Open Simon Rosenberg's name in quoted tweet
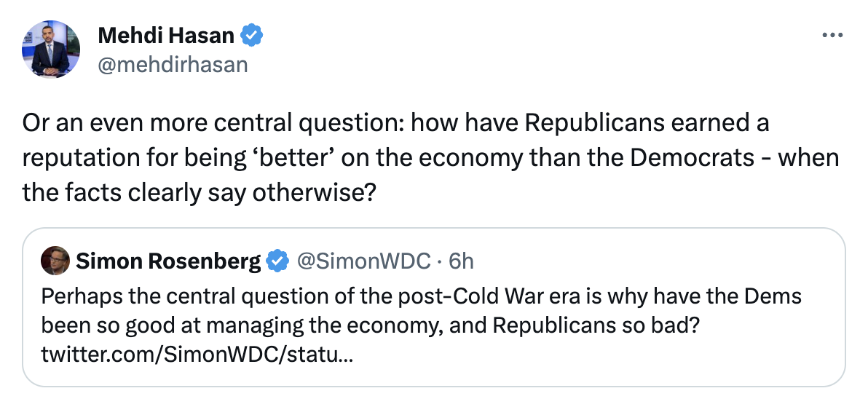The image size is (868, 415). tap(168, 261)
